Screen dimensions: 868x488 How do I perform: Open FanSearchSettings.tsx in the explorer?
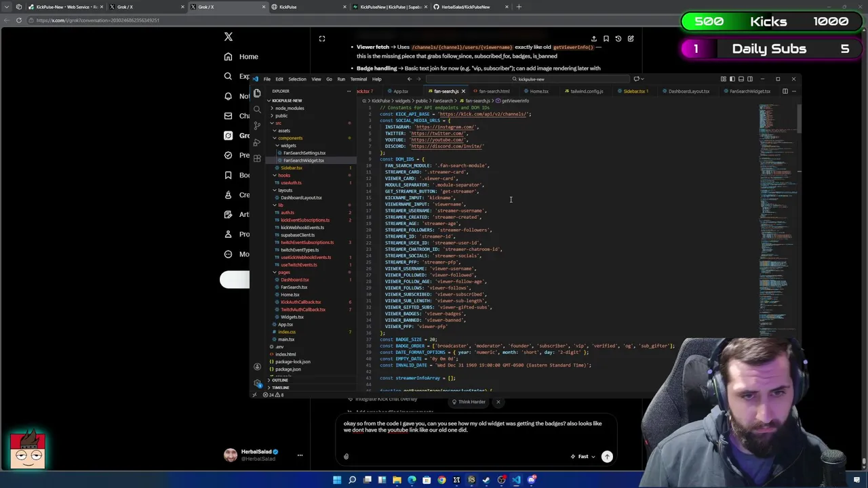[x=304, y=152]
